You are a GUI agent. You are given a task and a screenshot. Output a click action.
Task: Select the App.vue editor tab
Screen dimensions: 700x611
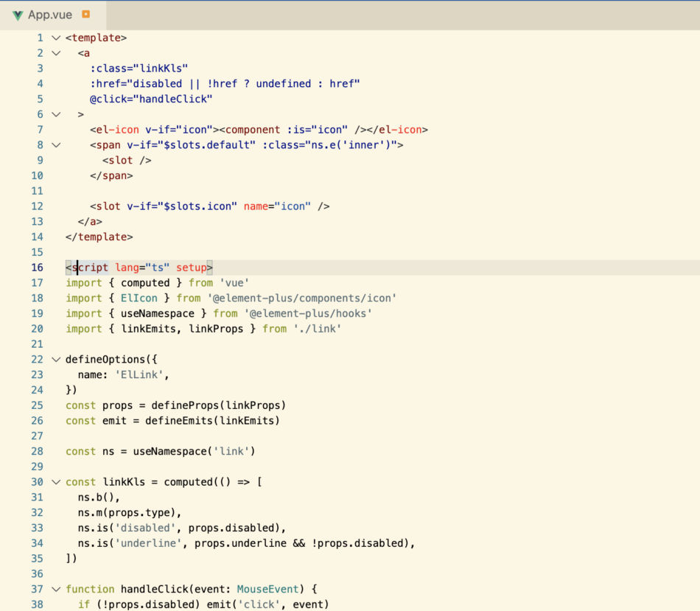(x=52, y=15)
